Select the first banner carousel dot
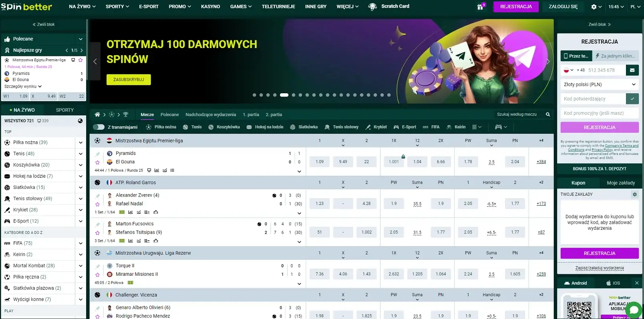Viewport: 644px width, 319px height. coord(254,95)
